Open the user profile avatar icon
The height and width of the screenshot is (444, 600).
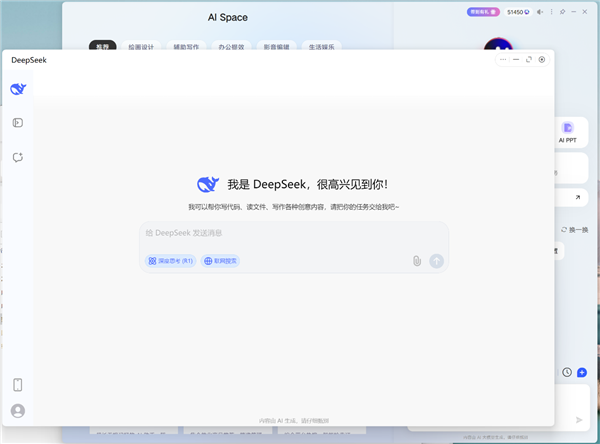(18, 411)
